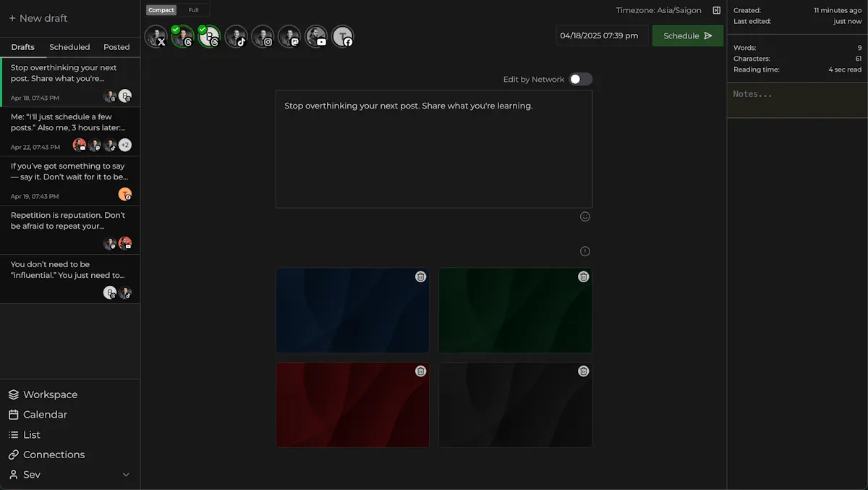This screenshot has width=868, height=490.
Task: Click the Calendar icon in sidebar
Action: pyautogui.click(x=13, y=415)
